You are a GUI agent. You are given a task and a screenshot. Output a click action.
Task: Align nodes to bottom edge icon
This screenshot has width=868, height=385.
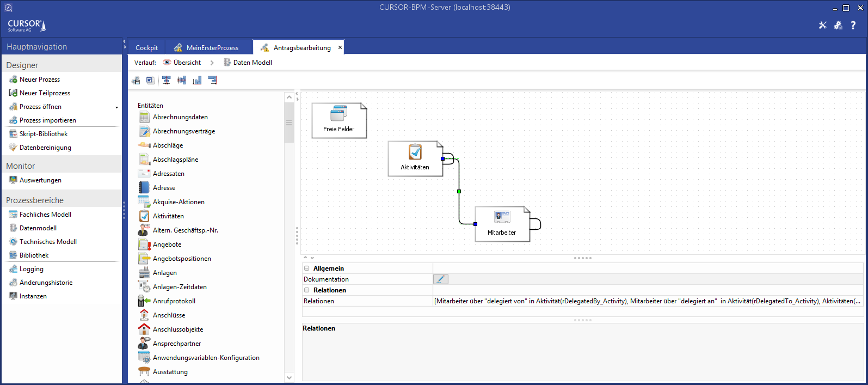pos(197,81)
